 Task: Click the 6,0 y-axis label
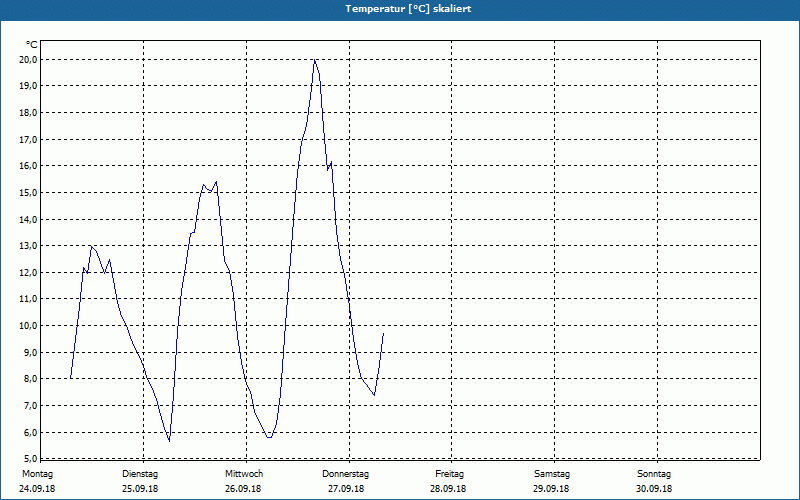(x=31, y=432)
